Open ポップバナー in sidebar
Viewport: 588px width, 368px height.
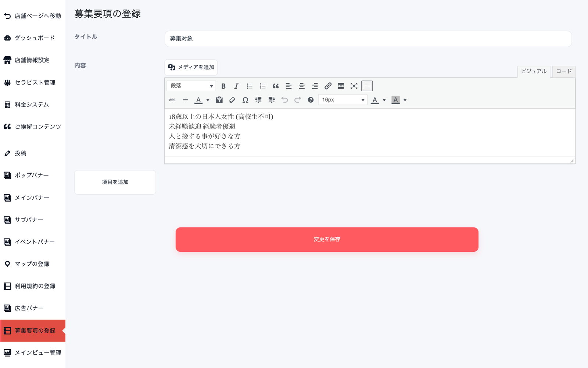[33, 175]
